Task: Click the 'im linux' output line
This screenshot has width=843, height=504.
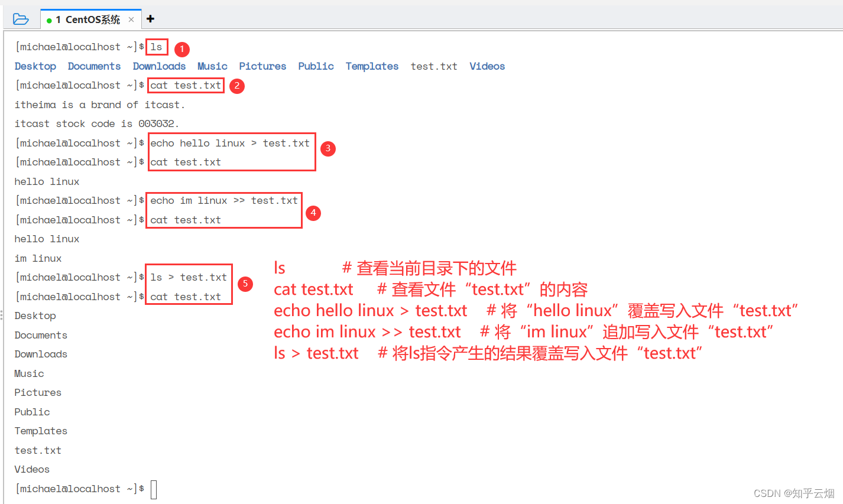Action: pos(38,258)
